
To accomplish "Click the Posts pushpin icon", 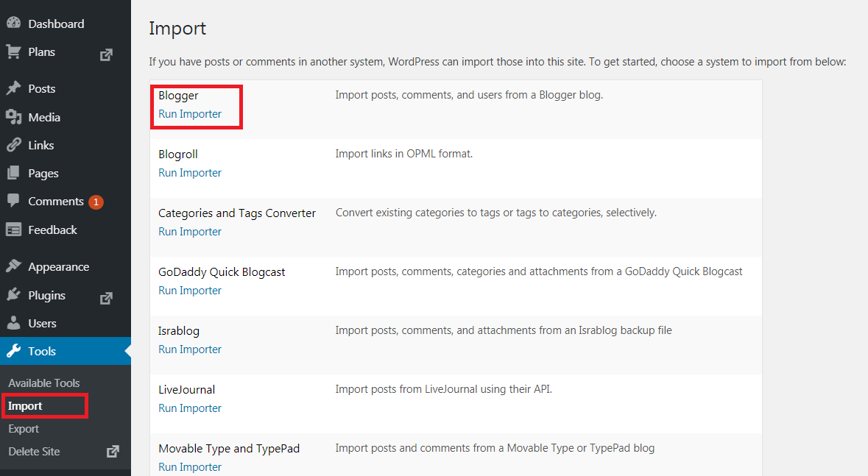I will click(x=14, y=88).
